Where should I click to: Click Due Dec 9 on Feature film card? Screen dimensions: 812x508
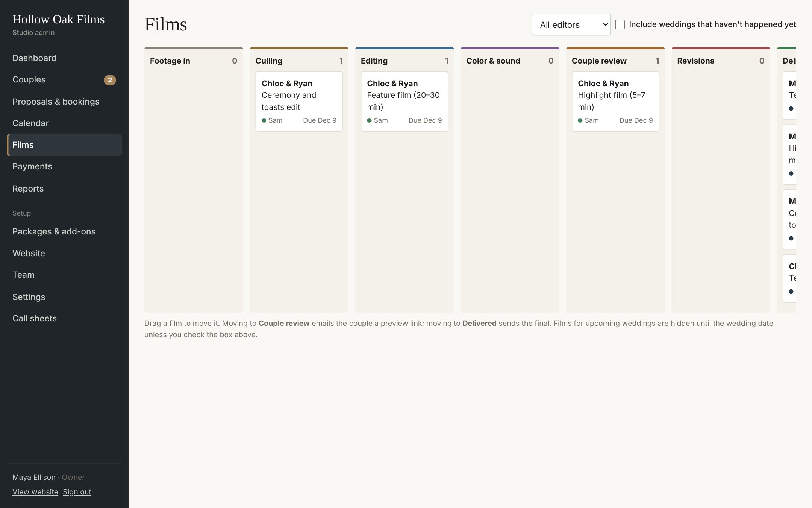click(x=425, y=120)
